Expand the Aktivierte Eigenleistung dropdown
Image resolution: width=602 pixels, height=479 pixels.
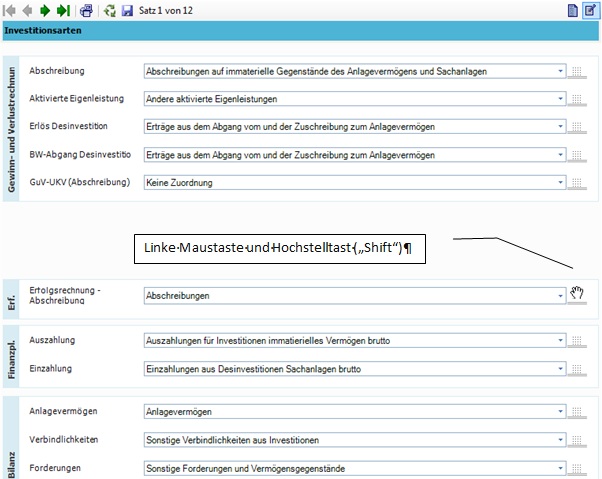coord(560,99)
